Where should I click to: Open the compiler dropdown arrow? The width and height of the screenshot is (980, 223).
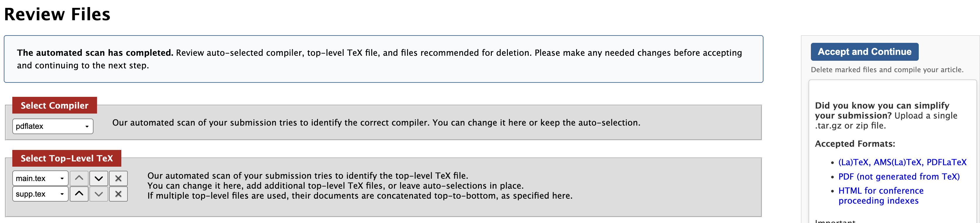[87, 126]
